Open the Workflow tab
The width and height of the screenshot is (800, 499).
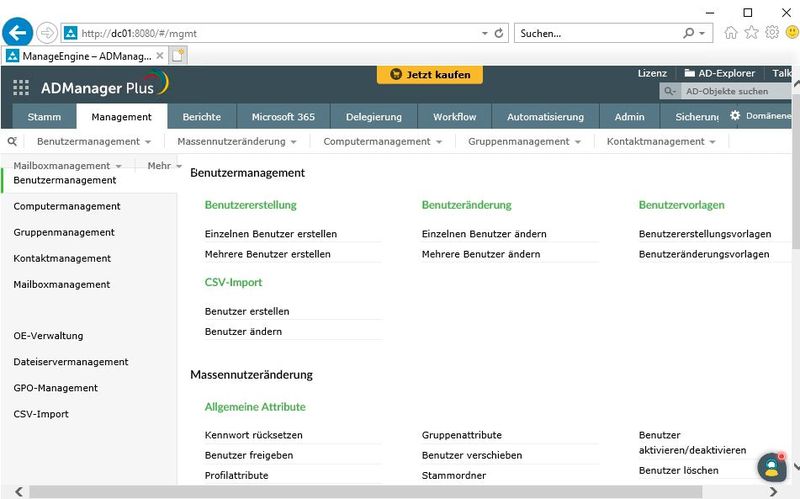point(455,116)
